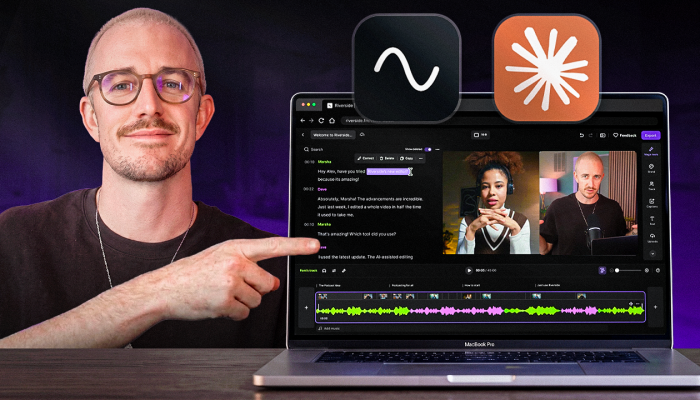The height and width of the screenshot is (400, 700).
Task: Expand the sidebar with the down chevron
Action: (x=652, y=254)
